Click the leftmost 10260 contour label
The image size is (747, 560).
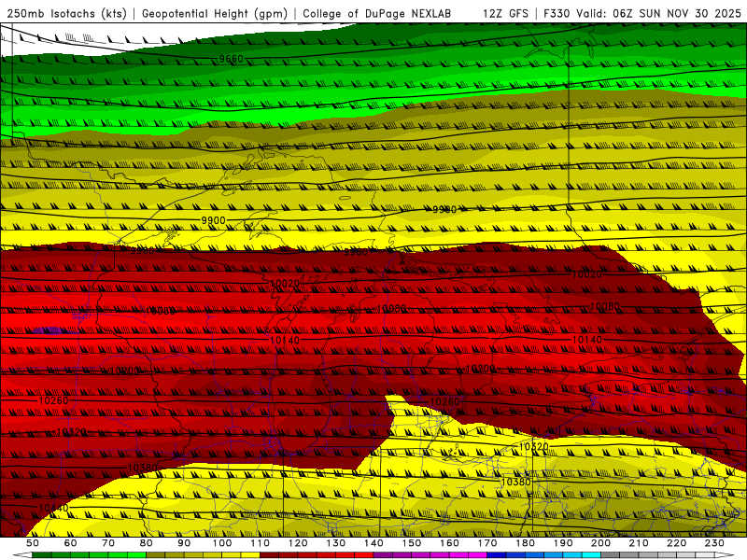point(53,400)
